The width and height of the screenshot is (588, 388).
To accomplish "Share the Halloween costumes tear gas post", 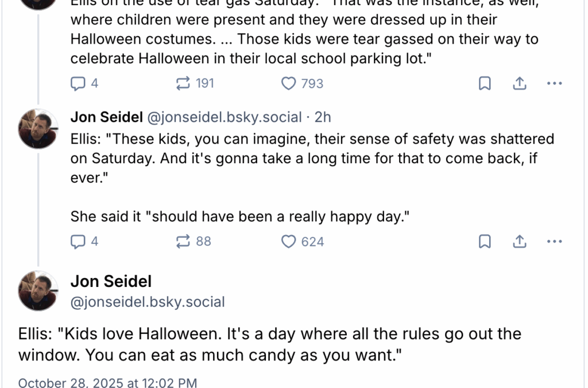I will (x=520, y=83).
